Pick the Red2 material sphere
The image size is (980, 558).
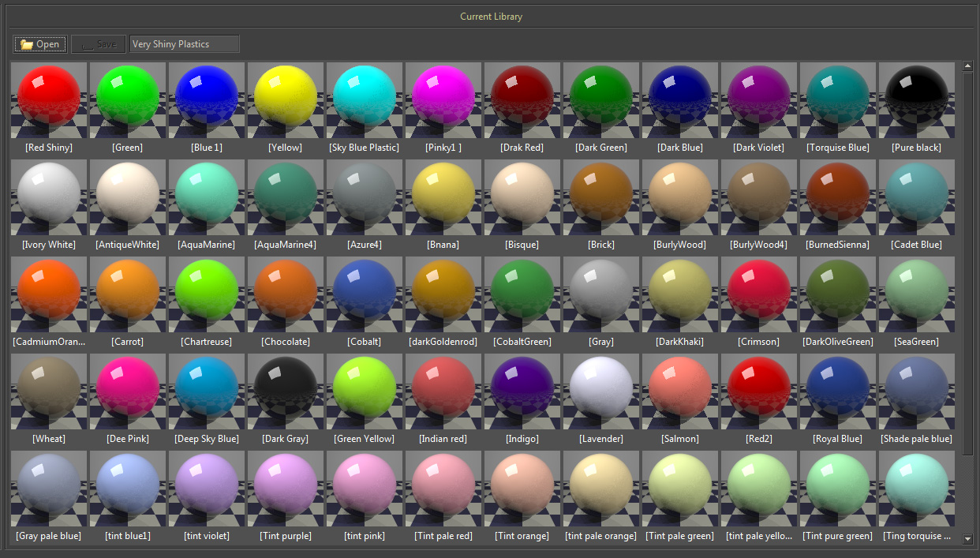[759, 391]
